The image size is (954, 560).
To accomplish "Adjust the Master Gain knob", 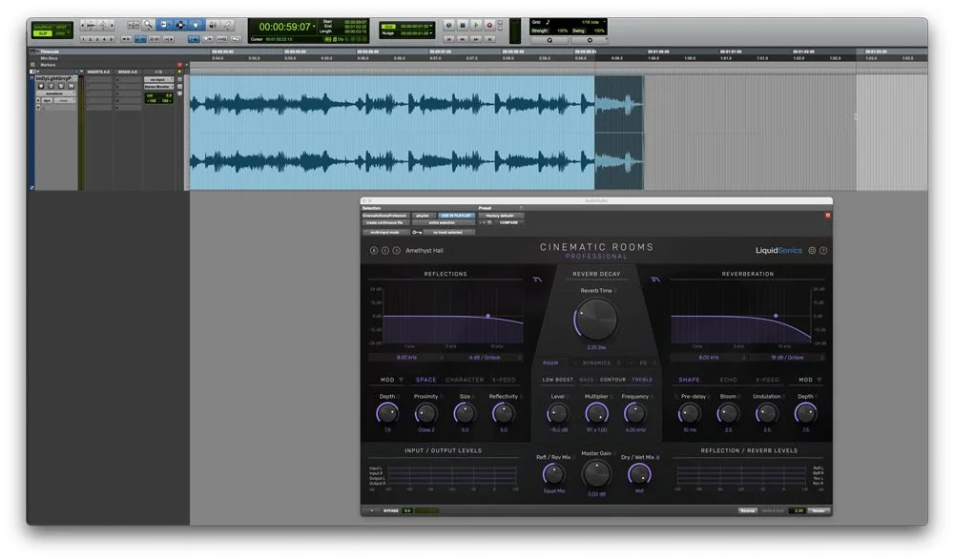I will tap(596, 473).
